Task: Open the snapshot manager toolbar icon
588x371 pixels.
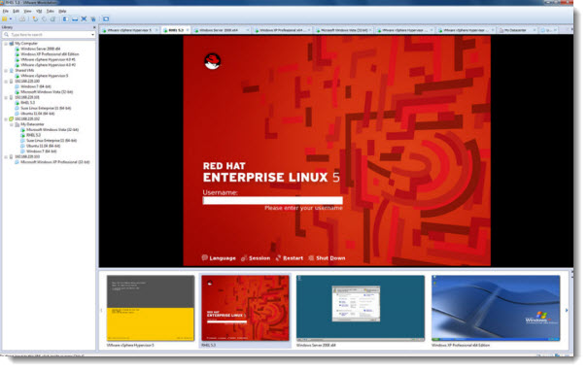Action: [52, 18]
